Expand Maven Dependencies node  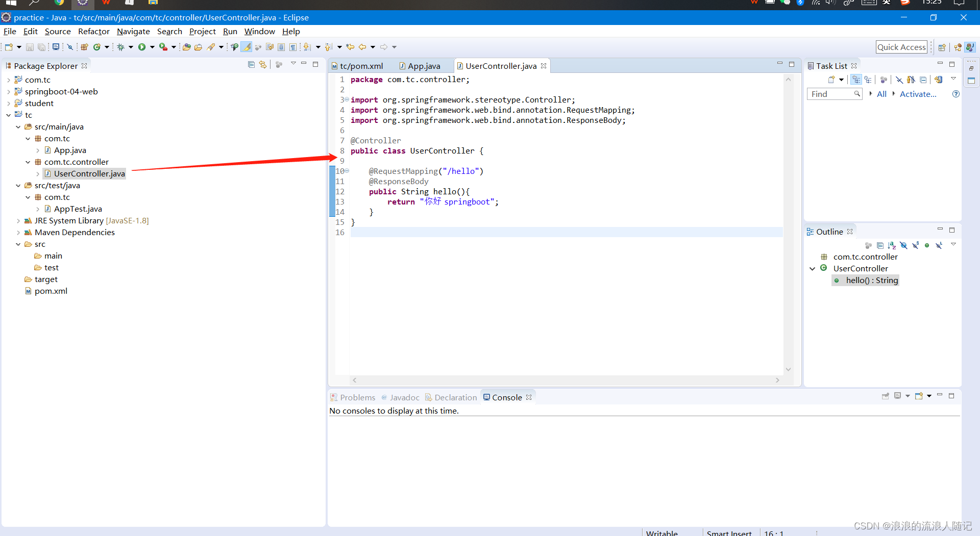click(x=18, y=233)
